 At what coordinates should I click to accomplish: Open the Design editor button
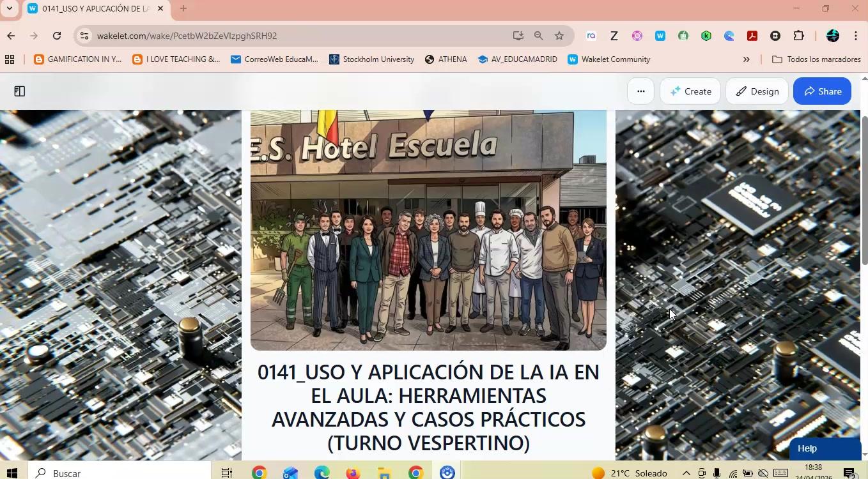pyautogui.click(x=757, y=91)
